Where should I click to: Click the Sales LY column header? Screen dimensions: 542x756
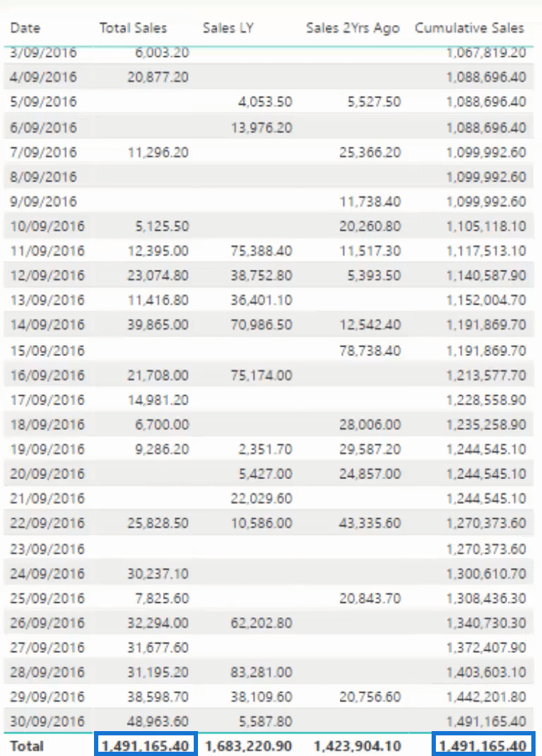(228, 28)
